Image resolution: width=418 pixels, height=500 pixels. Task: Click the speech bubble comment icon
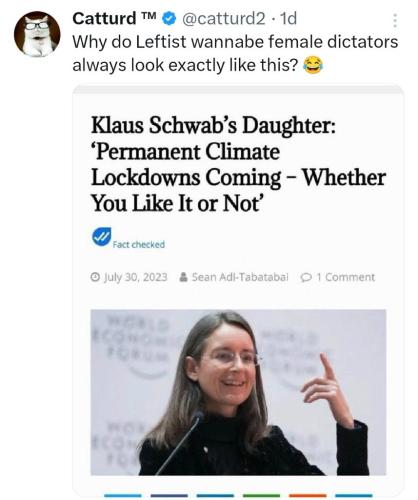(306, 277)
